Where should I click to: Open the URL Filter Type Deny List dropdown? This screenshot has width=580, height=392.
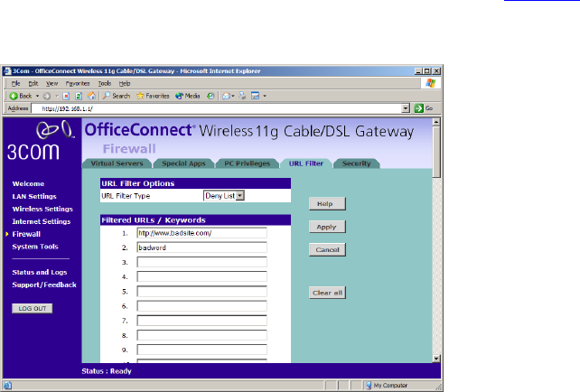(224, 196)
